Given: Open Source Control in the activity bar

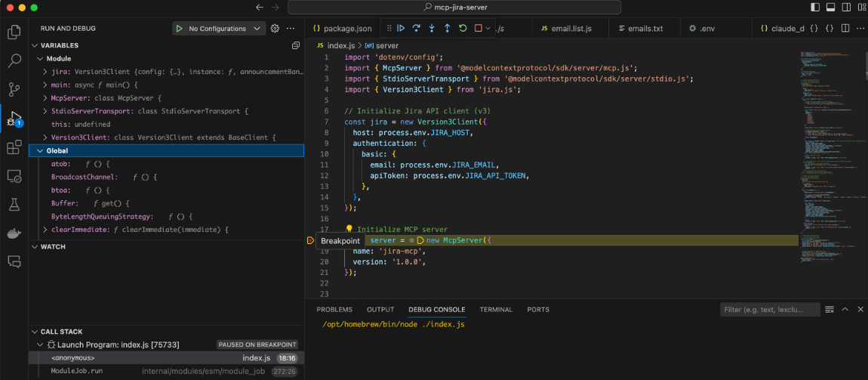Looking at the screenshot, I should (x=14, y=89).
